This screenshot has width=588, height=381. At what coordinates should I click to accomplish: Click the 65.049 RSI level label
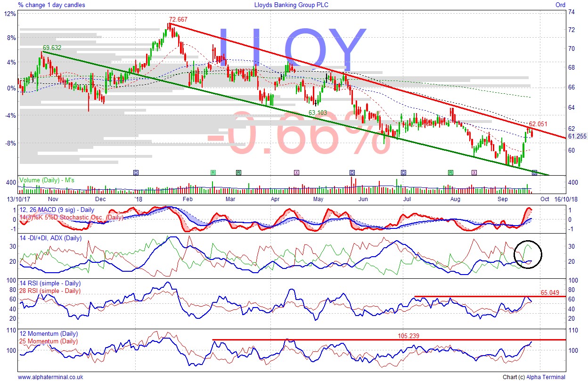click(x=550, y=292)
